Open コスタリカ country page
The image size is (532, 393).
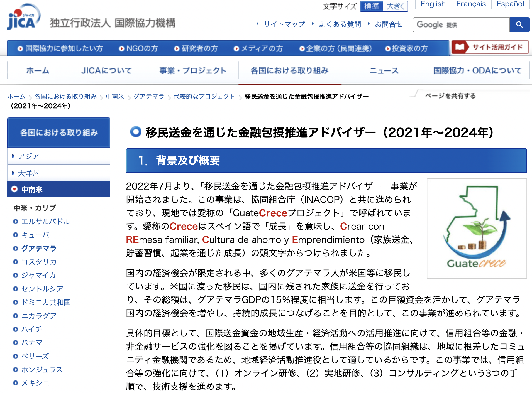(x=39, y=262)
